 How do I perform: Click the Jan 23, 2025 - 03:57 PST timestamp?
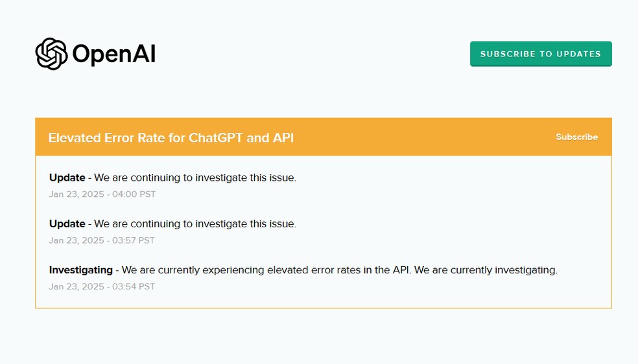point(102,240)
